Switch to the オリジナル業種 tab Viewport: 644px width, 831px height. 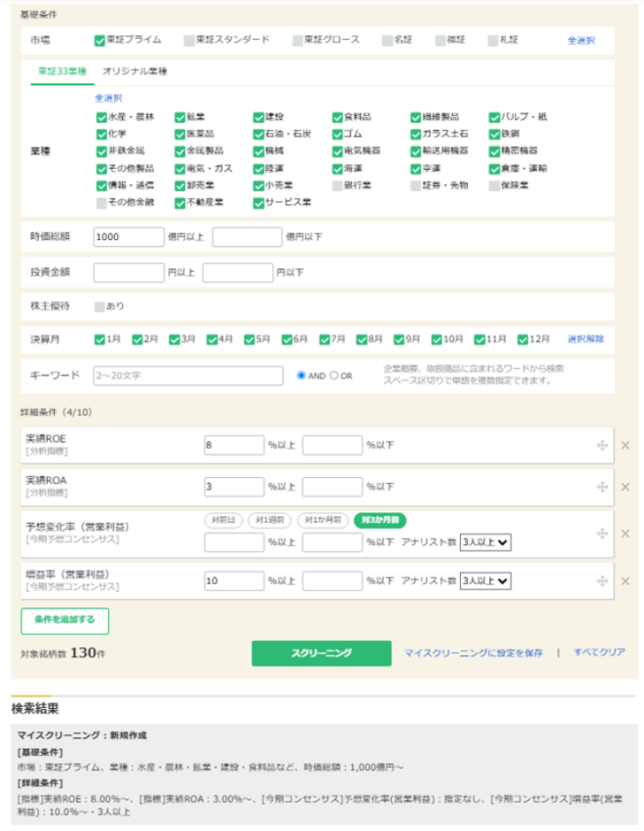click(134, 71)
